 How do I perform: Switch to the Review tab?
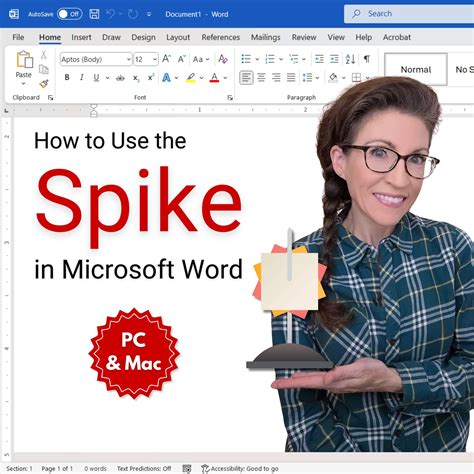tap(304, 37)
